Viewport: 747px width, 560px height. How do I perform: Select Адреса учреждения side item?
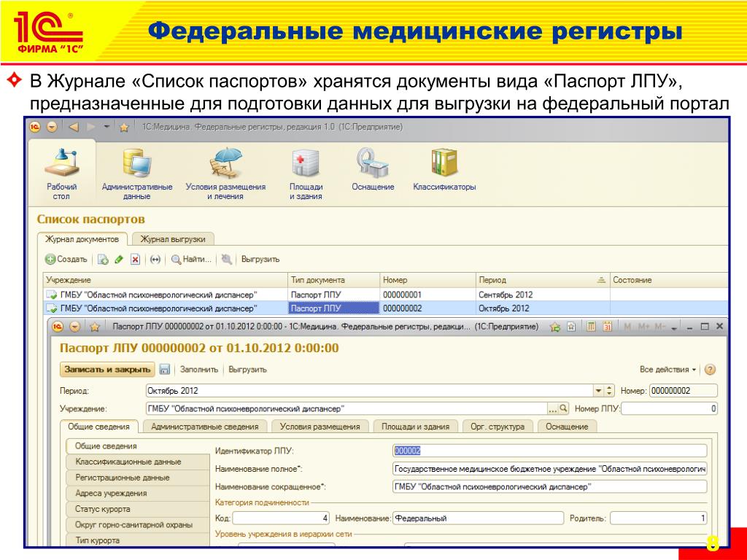(x=138, y=494)
